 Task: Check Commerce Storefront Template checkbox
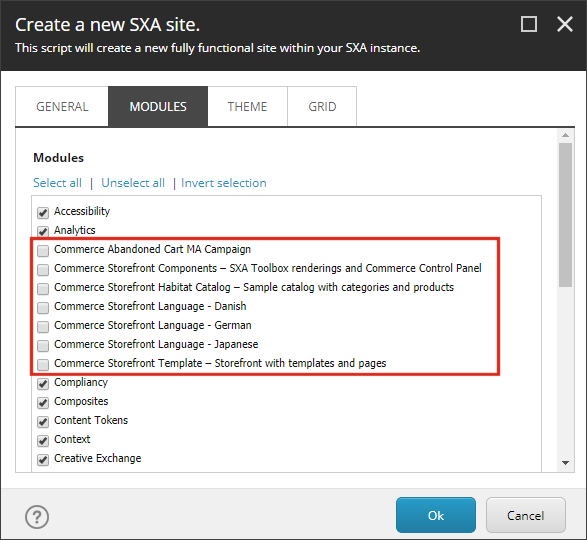click(x=43, y=365)
